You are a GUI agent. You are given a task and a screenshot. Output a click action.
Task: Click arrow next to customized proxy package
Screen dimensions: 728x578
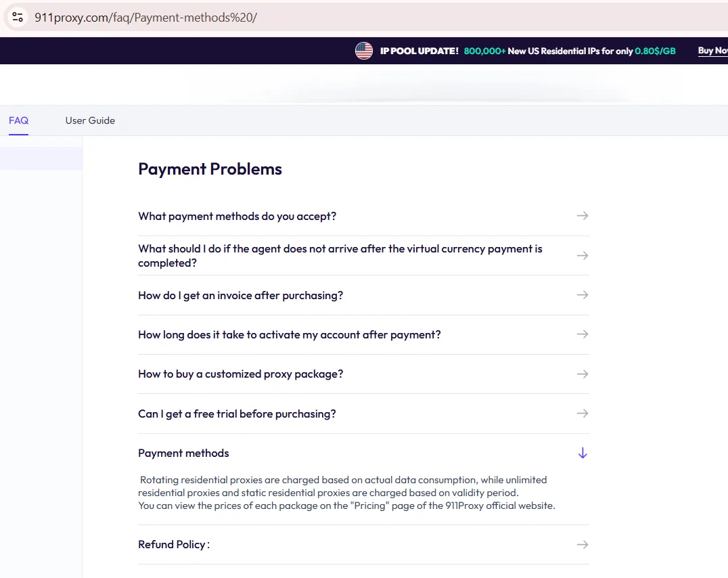(x=583, y=374)
